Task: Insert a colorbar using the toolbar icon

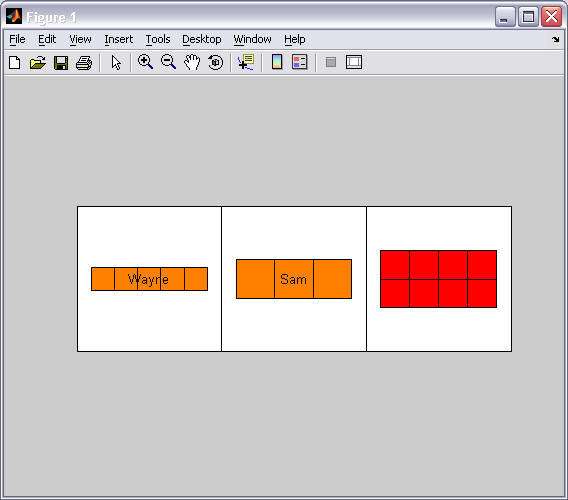Action: pos(277,62)
